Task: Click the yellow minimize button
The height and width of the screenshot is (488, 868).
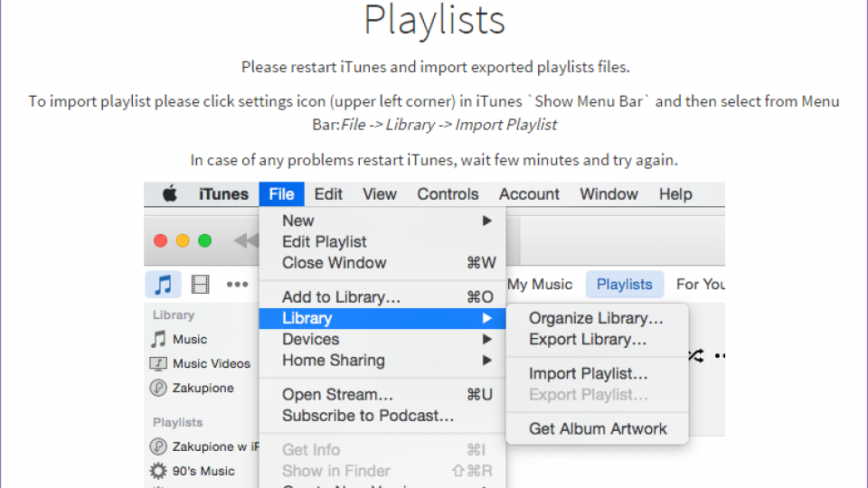Action: click(x=183, y=240)
